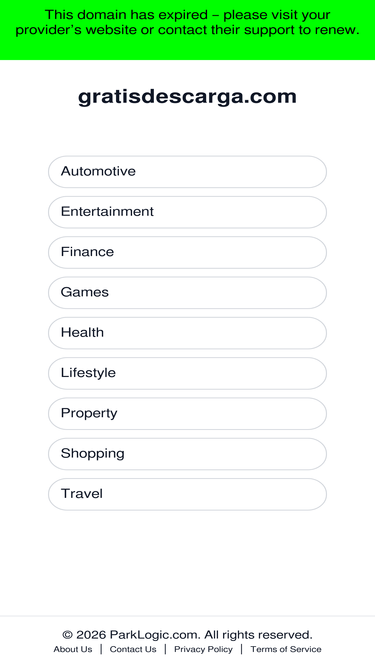Click the horizontal line above the footer
Screen dimensions: 375x667
point(188,616)
